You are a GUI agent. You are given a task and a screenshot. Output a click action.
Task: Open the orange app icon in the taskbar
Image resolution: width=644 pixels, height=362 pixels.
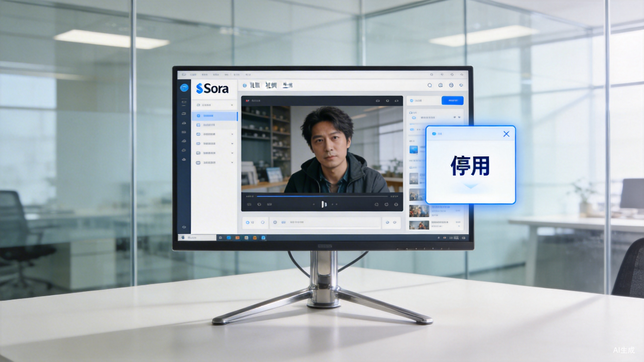coord(237,238)
